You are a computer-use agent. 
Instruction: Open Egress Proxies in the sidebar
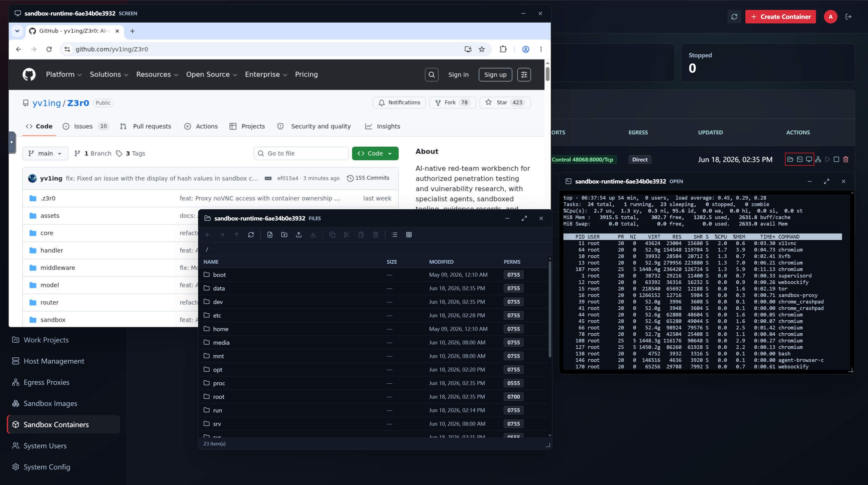(63, 382)
